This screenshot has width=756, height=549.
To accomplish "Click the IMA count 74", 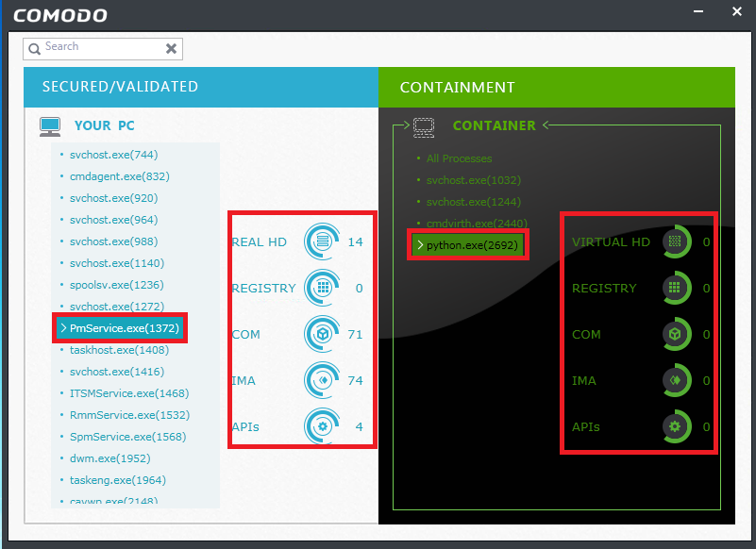I will click(355, 381).
